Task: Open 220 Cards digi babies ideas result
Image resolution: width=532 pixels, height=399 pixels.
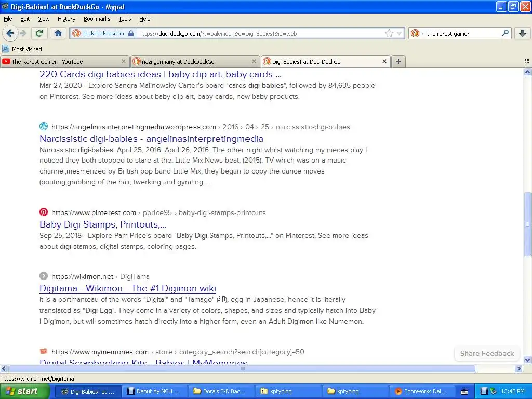Action: 161,74
